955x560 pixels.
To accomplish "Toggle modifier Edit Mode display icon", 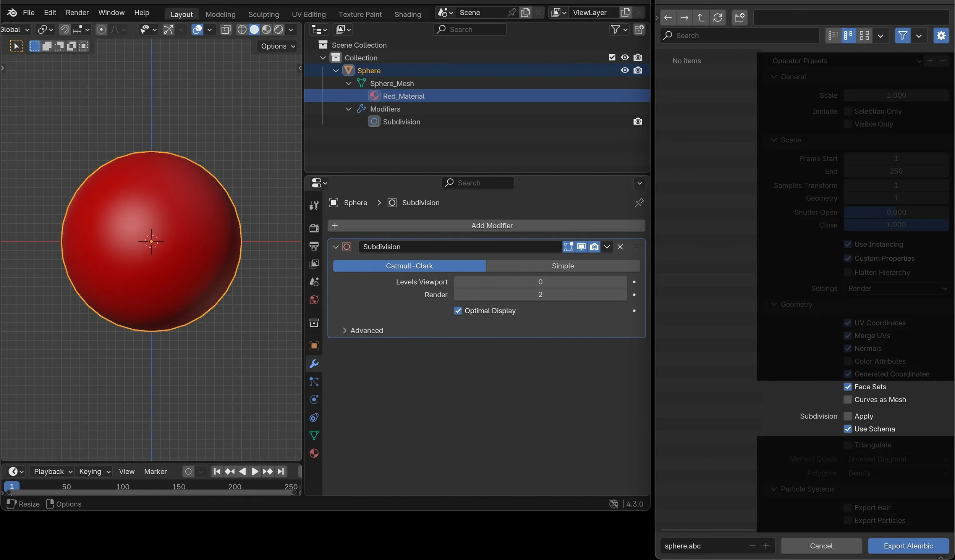I will coord(568,247).
